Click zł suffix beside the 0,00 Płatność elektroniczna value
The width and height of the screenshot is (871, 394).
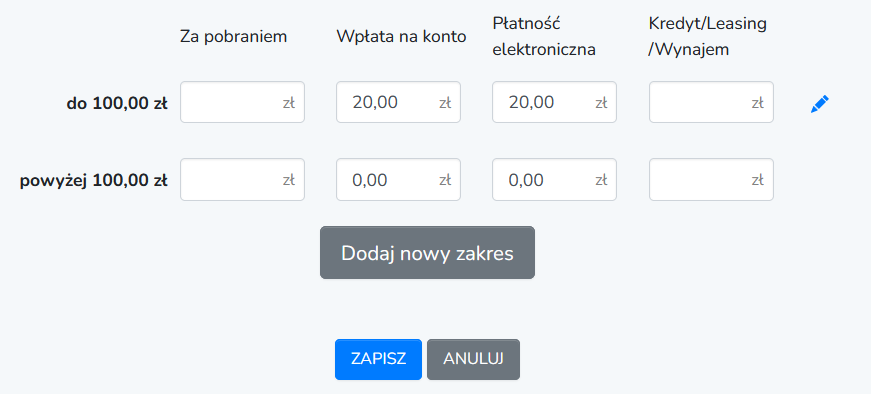601,180
